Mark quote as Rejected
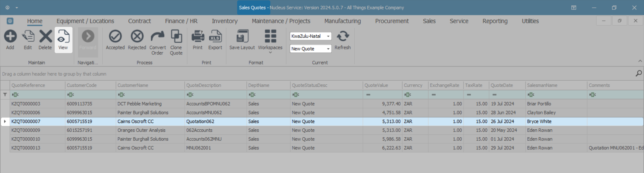The width and height of the screenshot is (644, 173). 137,37
